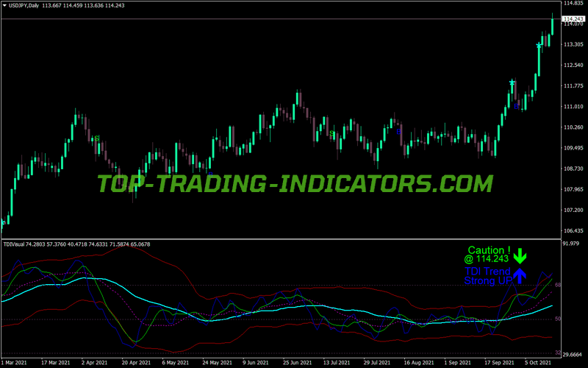This screenshot has width=588, height=368.
Task: Click the '@ 114.243' green price text
Action: [x=487, y=259]
